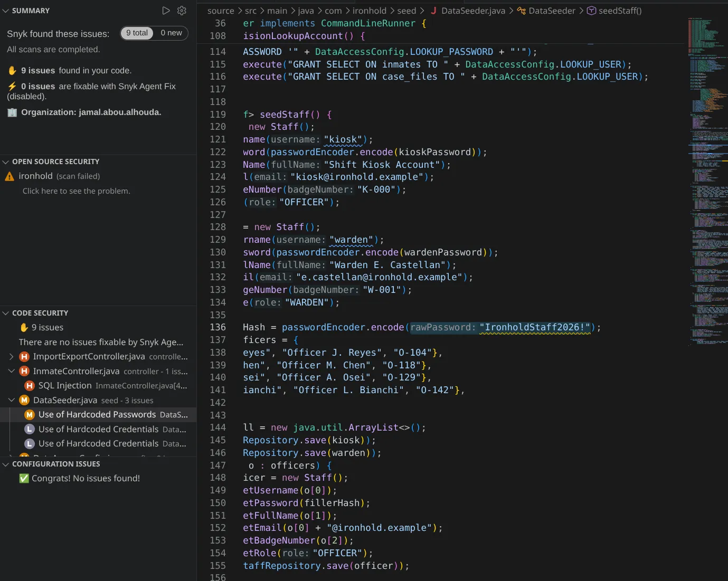Open DataSeeder.java breadcrumb item
728x581 pixels.
click(473, 11)
